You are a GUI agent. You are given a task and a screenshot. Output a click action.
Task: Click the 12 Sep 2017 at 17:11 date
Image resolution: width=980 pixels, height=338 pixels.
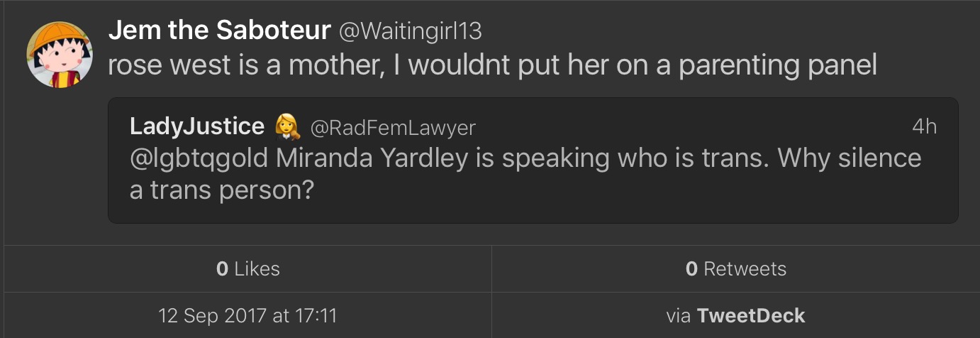(247, 315)
